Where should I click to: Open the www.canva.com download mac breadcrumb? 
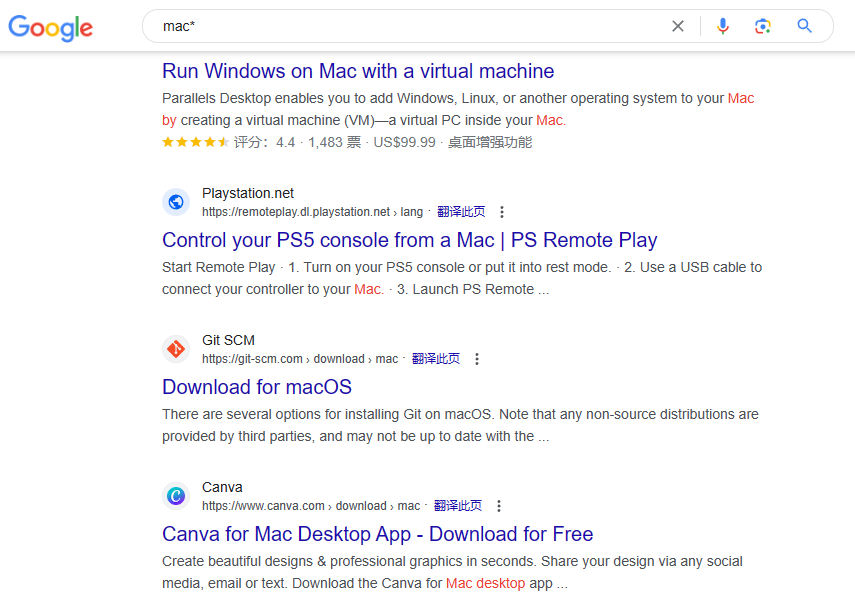(311, 506)
